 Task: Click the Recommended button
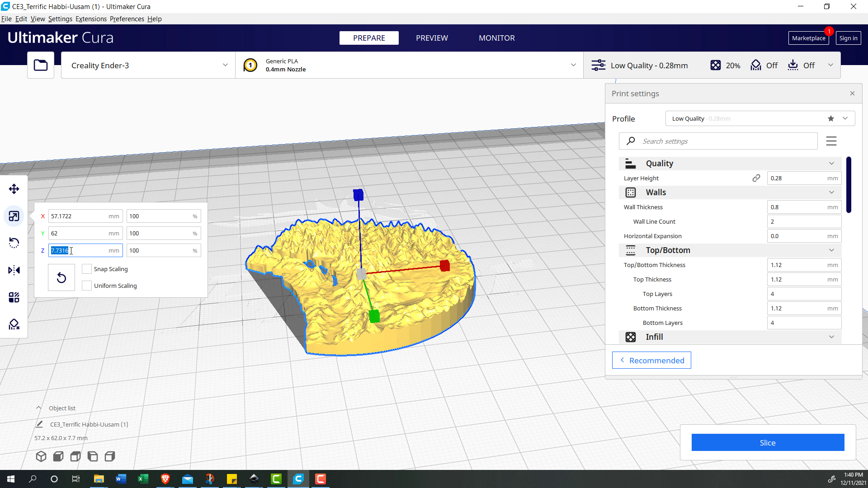(x=651, y=360)
